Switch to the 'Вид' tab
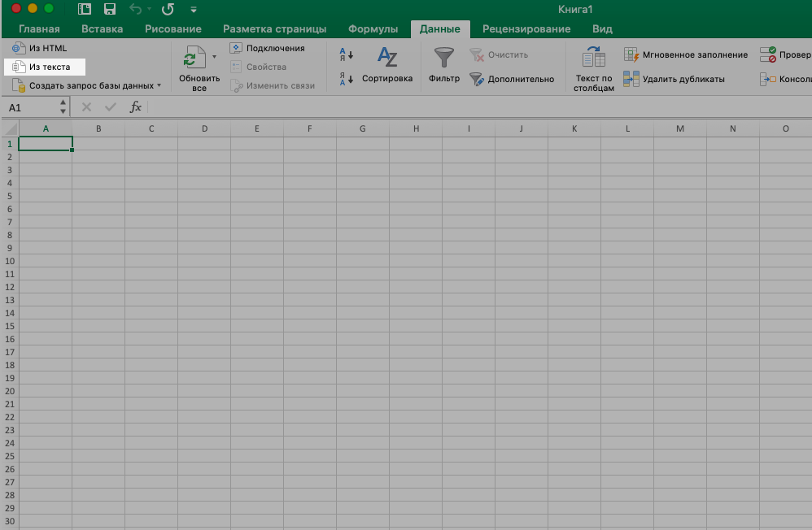This screenshot has width=812, height=530. point(602,29)
